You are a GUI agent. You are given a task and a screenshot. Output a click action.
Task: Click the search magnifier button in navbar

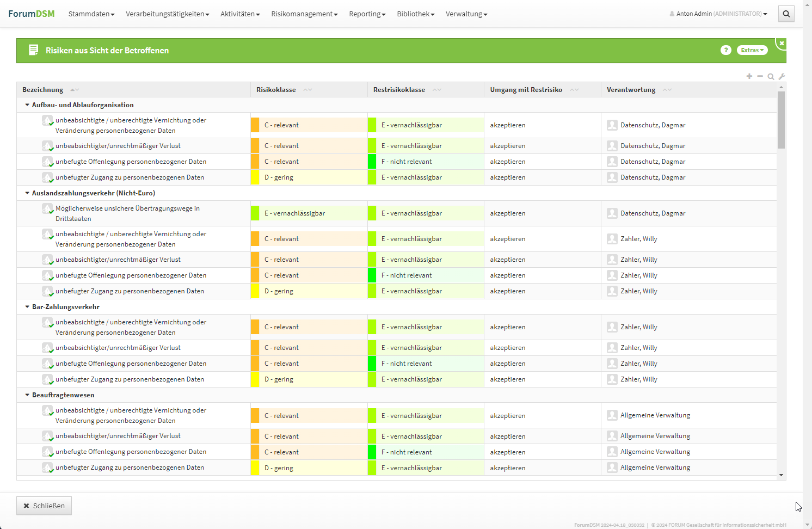(x=786, y=14)
